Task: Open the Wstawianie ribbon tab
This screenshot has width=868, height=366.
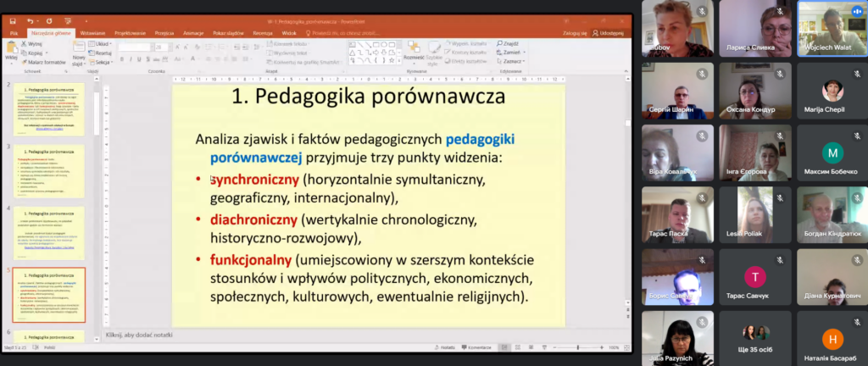Action: tap(92, 32)
